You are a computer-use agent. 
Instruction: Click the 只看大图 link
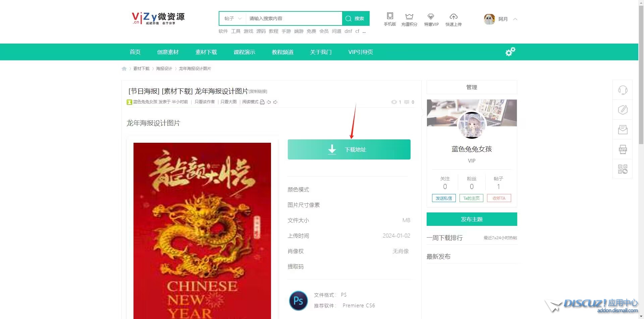coord(228,102)
